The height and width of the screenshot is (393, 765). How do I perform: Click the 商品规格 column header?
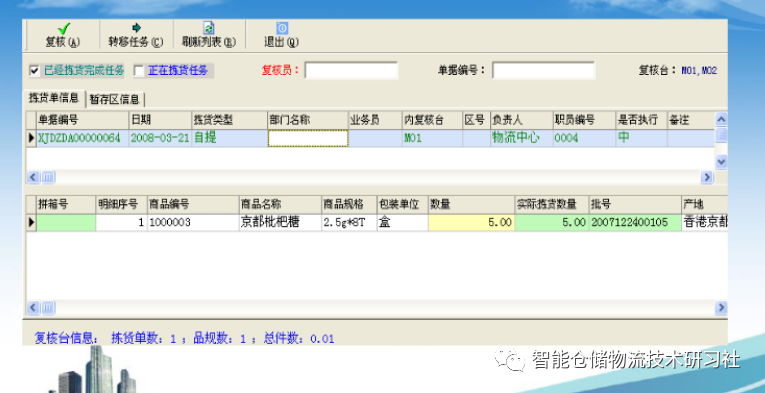349,204
